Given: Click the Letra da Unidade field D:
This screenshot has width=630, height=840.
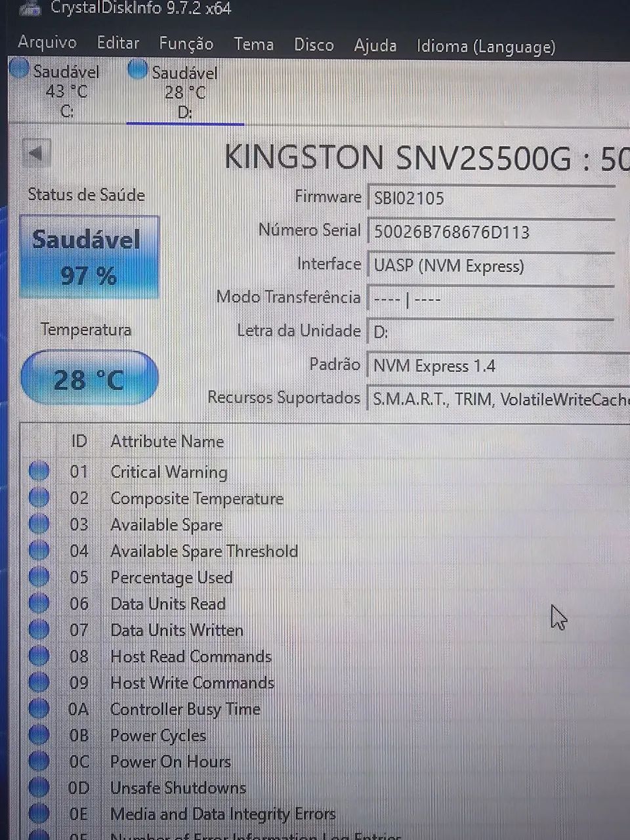Looking at the screenshot, I should tap(492, 332).
